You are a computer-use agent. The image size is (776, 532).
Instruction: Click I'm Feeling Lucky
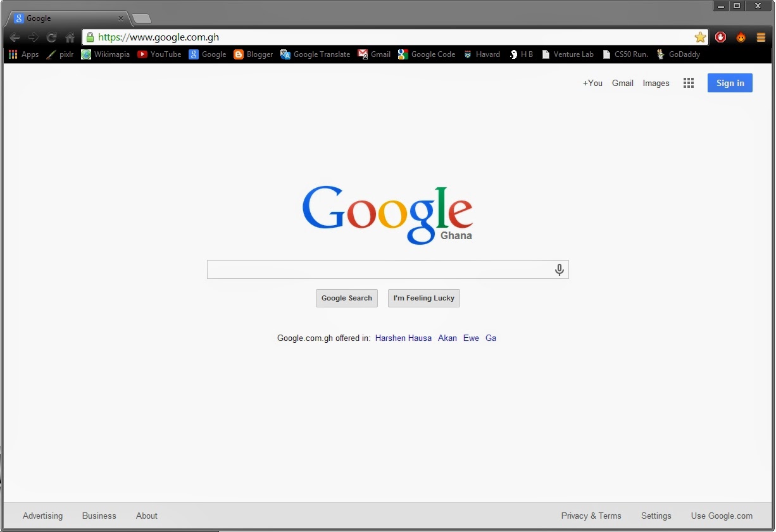click(423, 298)
